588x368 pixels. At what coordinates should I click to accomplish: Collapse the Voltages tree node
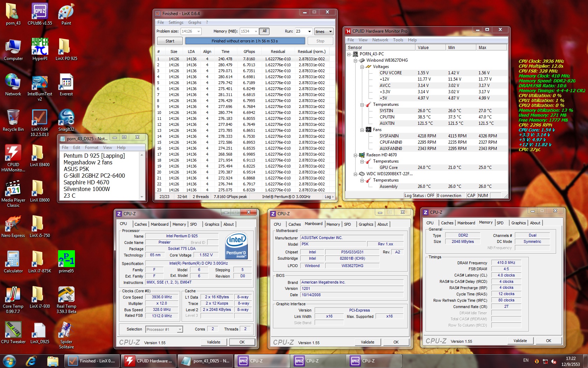(362, 67)
